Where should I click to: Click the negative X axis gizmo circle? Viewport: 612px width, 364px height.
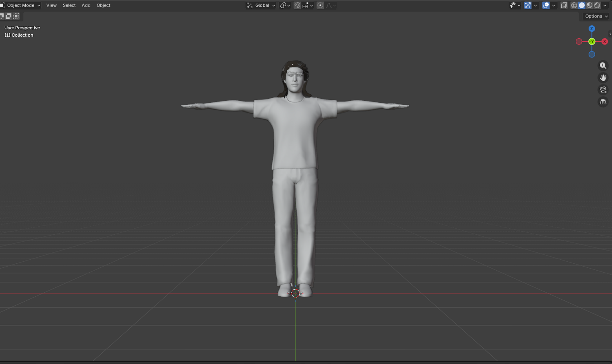tap(579, 42)
